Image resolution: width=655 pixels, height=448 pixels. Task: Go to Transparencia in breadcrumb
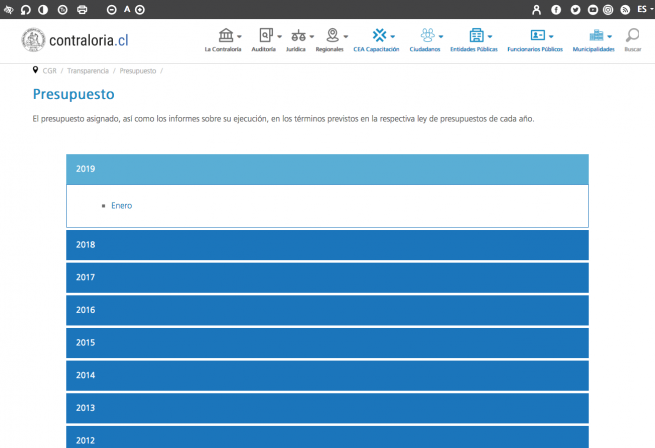pos(88,71)
